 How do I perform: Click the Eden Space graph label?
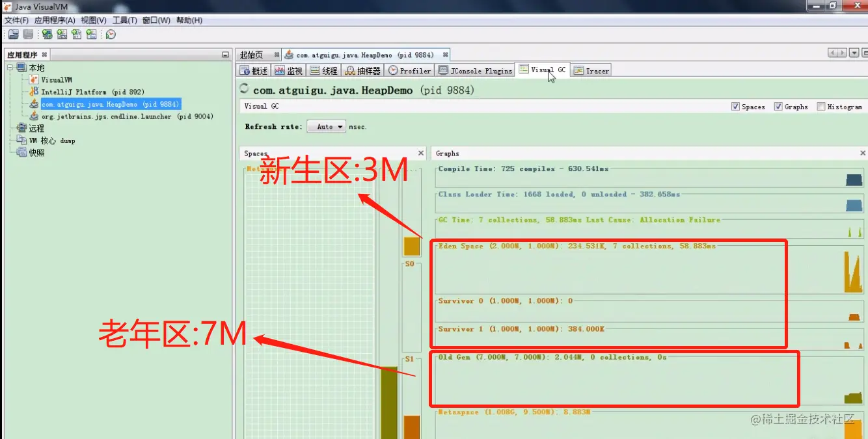[576, 246]
